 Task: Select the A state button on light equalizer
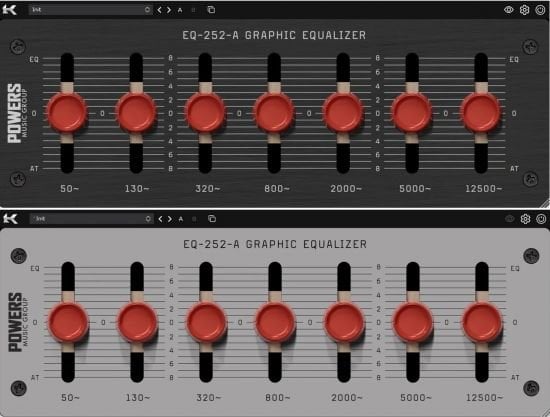tap(181, 219)
